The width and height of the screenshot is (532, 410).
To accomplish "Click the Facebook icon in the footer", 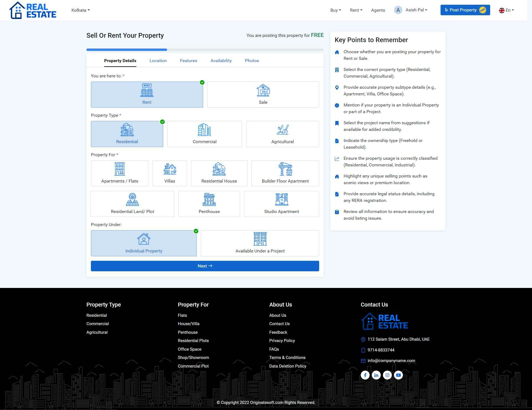I will coord(365,375).
